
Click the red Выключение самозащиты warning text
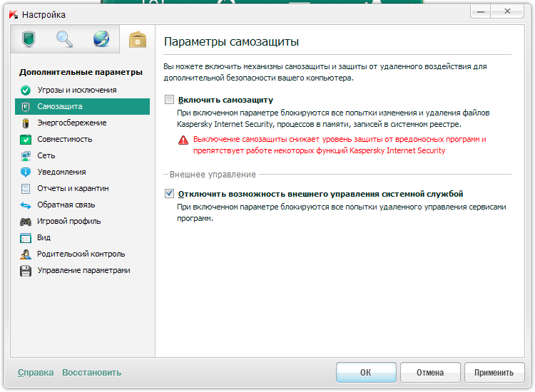(340, 145)
